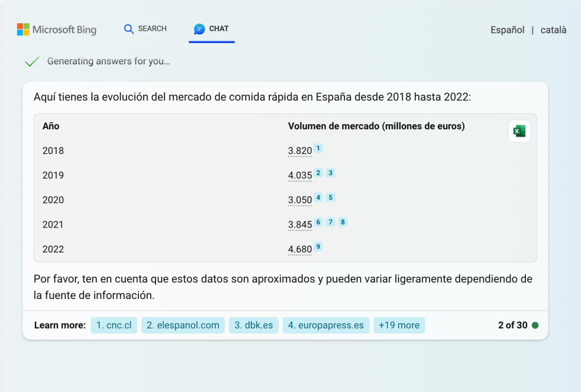Viewport: 581px width, 392px height.
Task: Open citation 5 next to 3.050
Action: (x=330, y=197)
